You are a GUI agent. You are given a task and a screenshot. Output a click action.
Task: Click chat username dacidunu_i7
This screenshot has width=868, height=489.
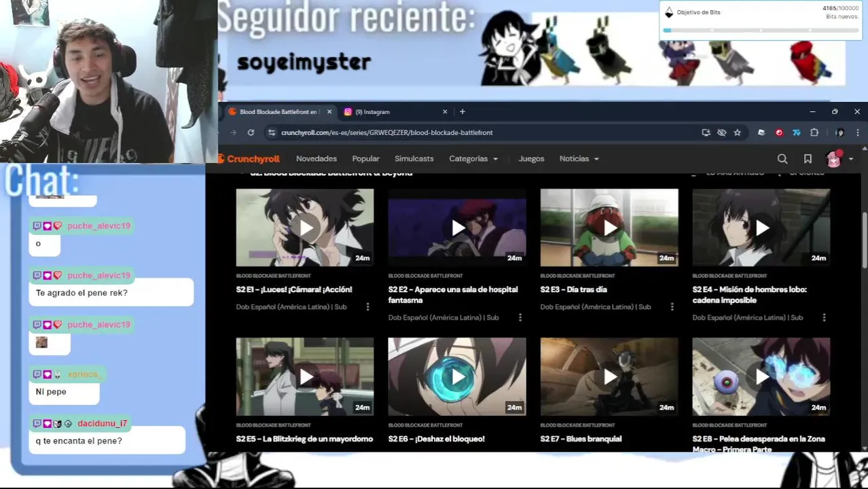[x=102, y=423]
